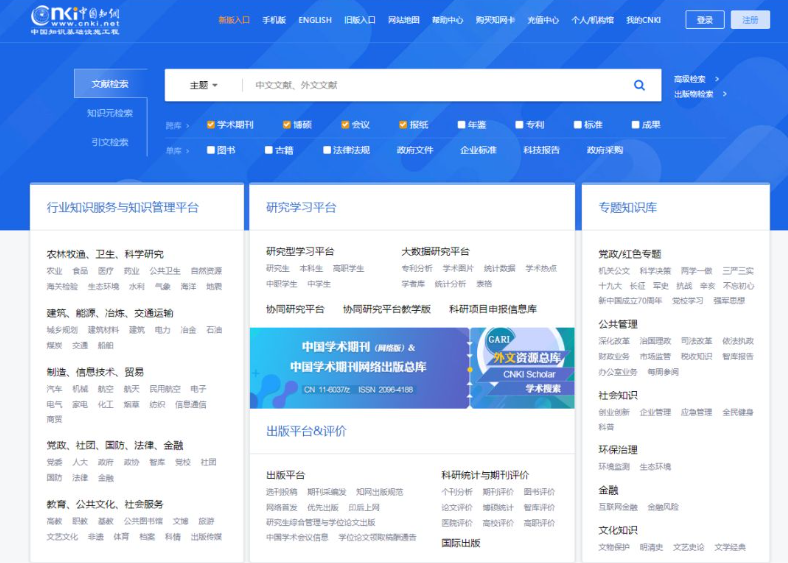The image size is (788, 563).
Task: Open the 外文资源总库 CNKI Scholar banner
Action: click(523, 368)
